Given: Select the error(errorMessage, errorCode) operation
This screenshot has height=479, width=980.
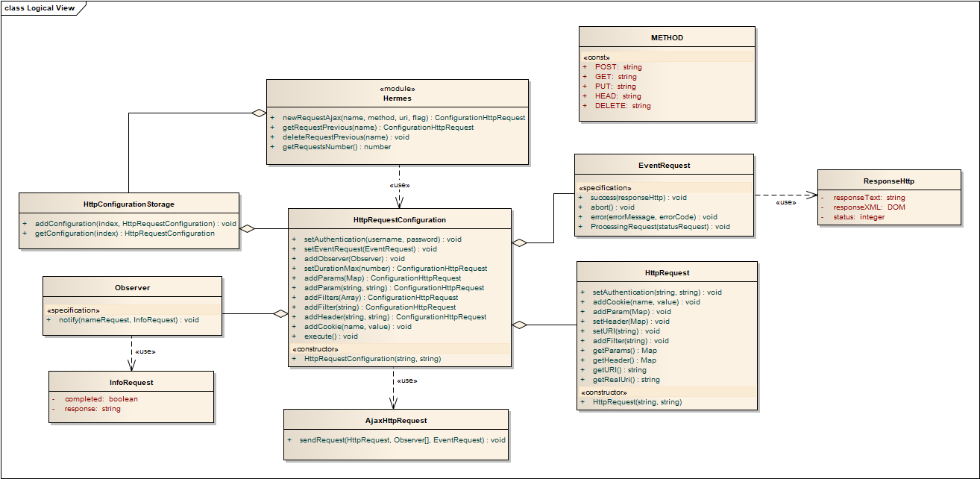Looking at the screenshot, I should (653, 217).
